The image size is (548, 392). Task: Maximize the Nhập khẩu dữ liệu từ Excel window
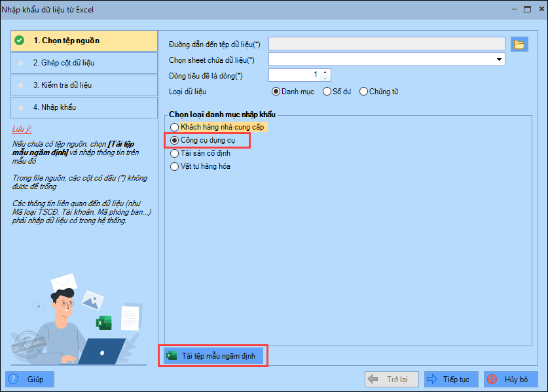point(528,9)
